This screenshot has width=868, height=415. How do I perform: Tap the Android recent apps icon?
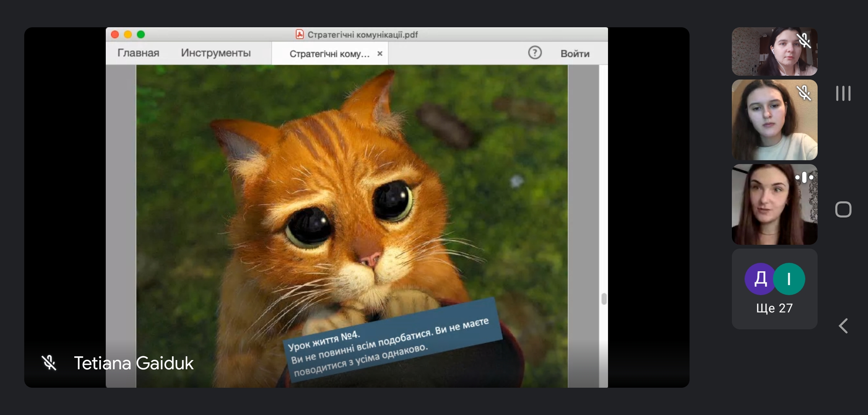pos(843,93)
